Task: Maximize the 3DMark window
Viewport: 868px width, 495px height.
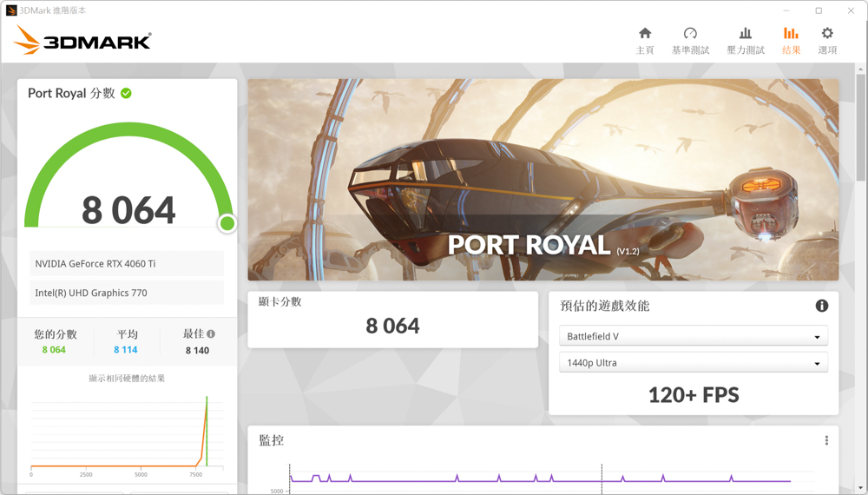Action: coord(819,10)
